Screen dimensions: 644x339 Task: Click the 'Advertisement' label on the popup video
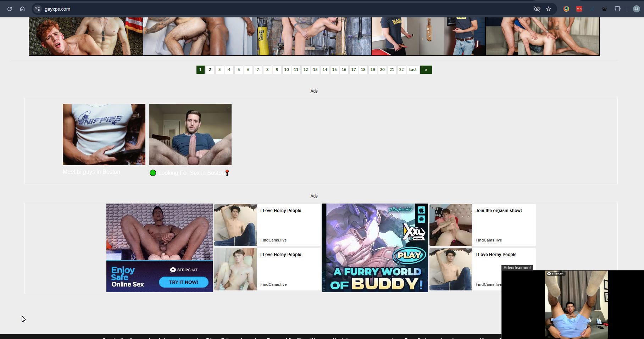click(x=517, y=268)
